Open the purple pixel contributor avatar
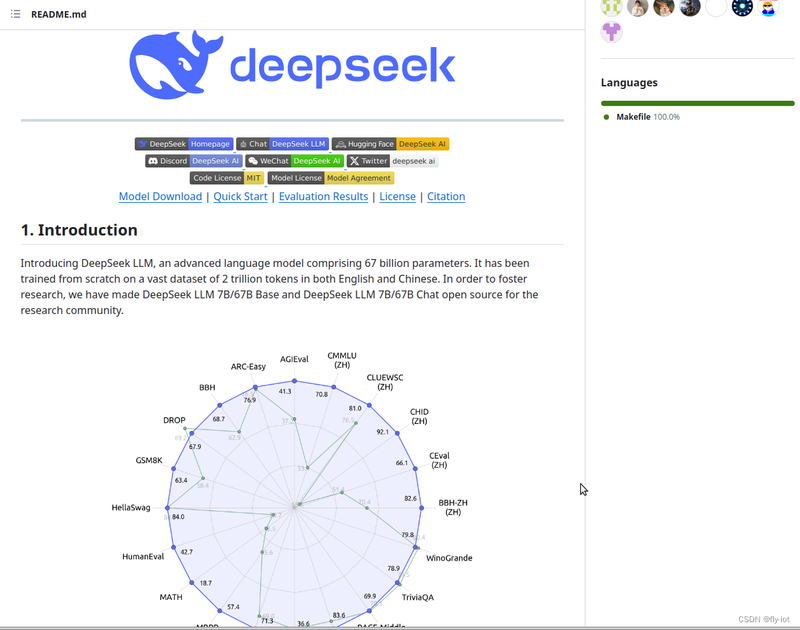 click(611, 32)
